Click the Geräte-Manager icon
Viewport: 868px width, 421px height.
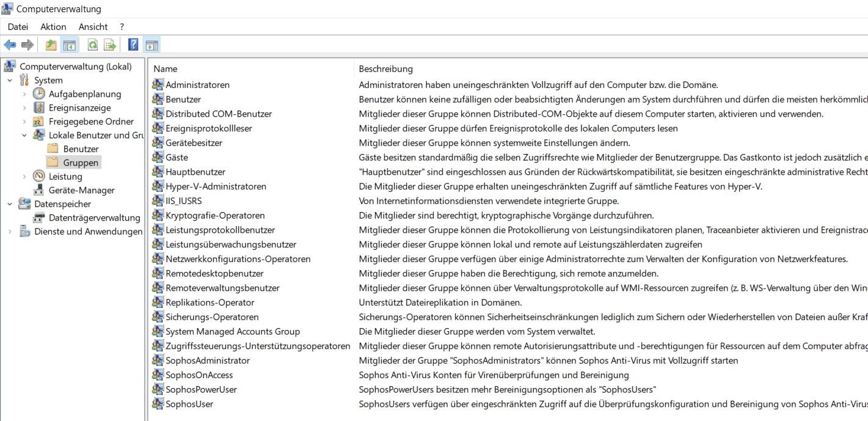[x=39, y=190]
